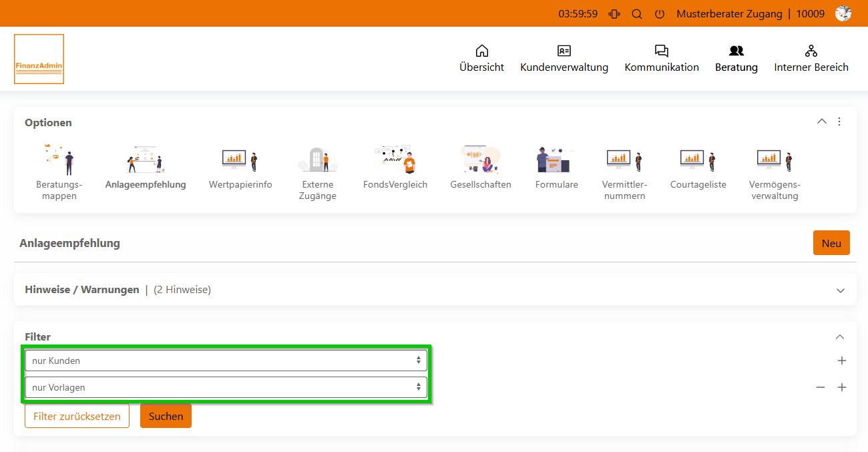Remove the second filter row with minus
Screen dimensions: 868x452
[821, 387]
